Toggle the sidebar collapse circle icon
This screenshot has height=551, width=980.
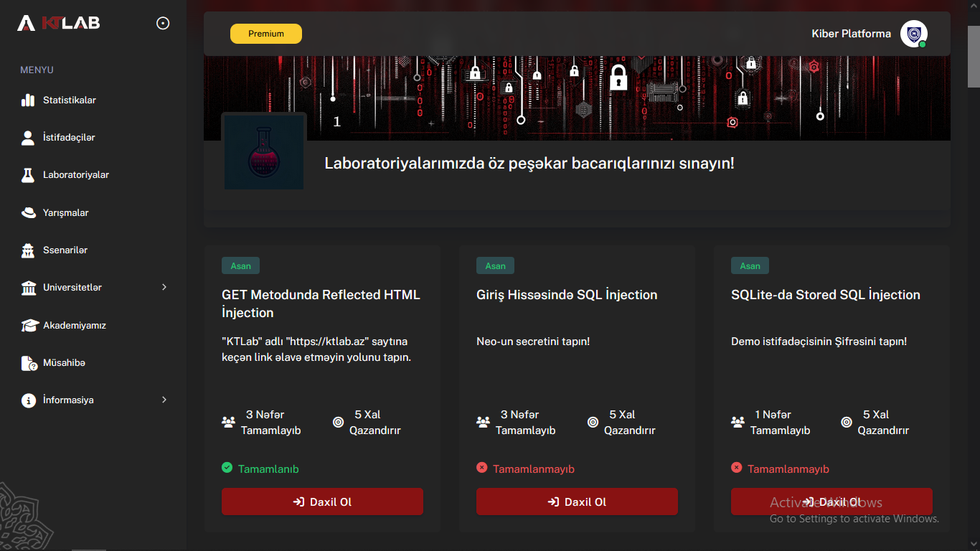pos(163,24)
